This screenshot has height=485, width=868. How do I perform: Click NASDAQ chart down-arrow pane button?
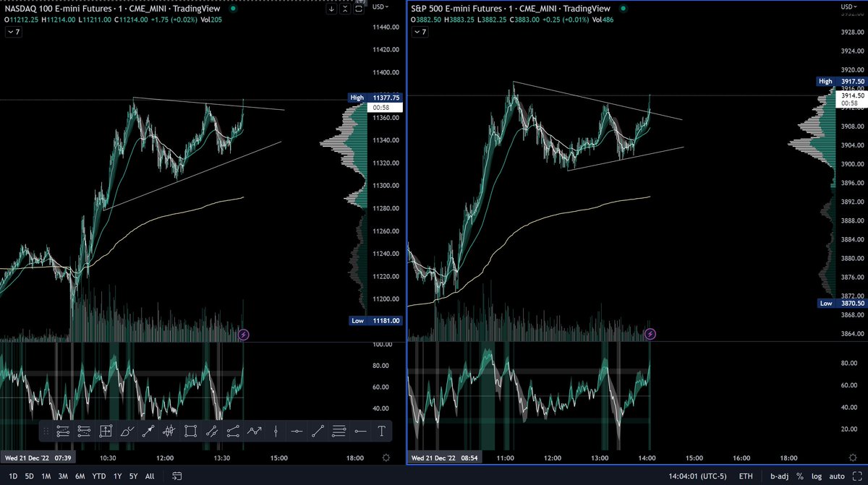tap(332, 8)
